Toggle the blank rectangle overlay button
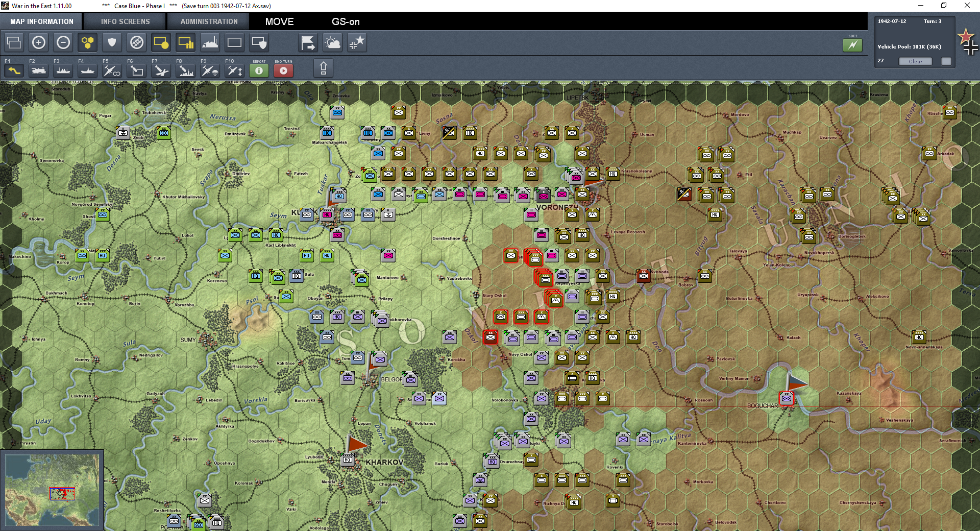The height and width of the screenshot is (531, 980). (235, 42)
